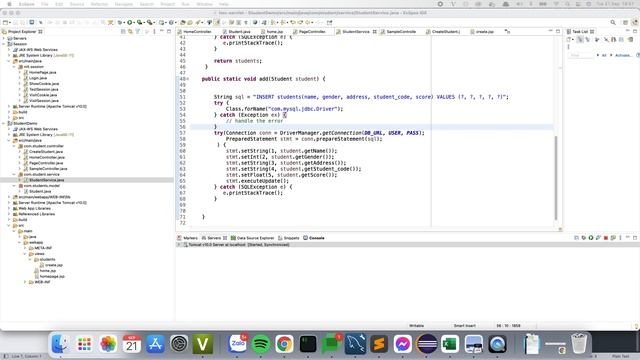The width and height of the screenshot is (640, 360).
Task: Open the Open Perspective icon at top right
Action: 625,22
